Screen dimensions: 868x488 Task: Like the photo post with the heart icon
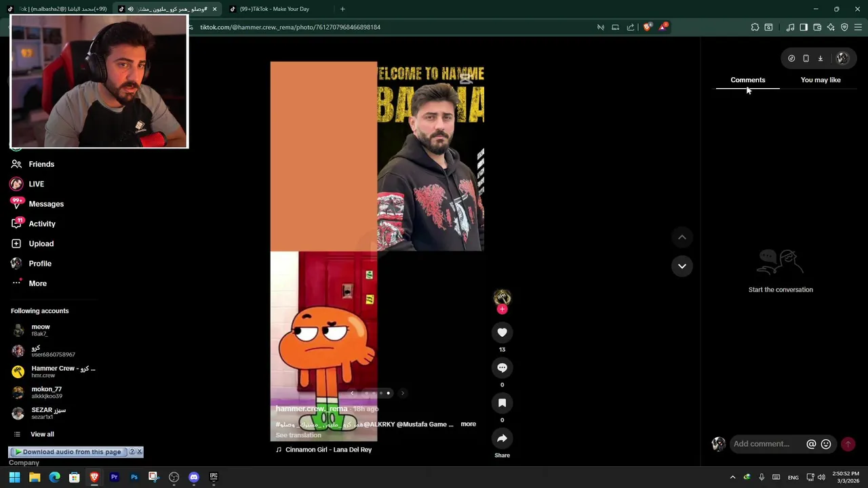[x=502, y=332]
